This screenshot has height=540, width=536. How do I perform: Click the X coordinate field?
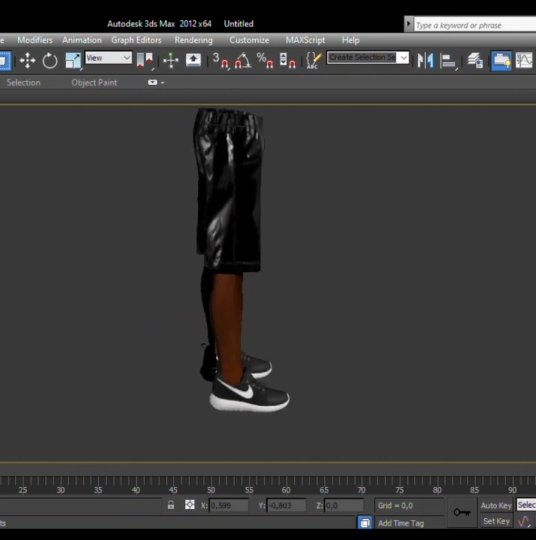[x=229, y=506]
